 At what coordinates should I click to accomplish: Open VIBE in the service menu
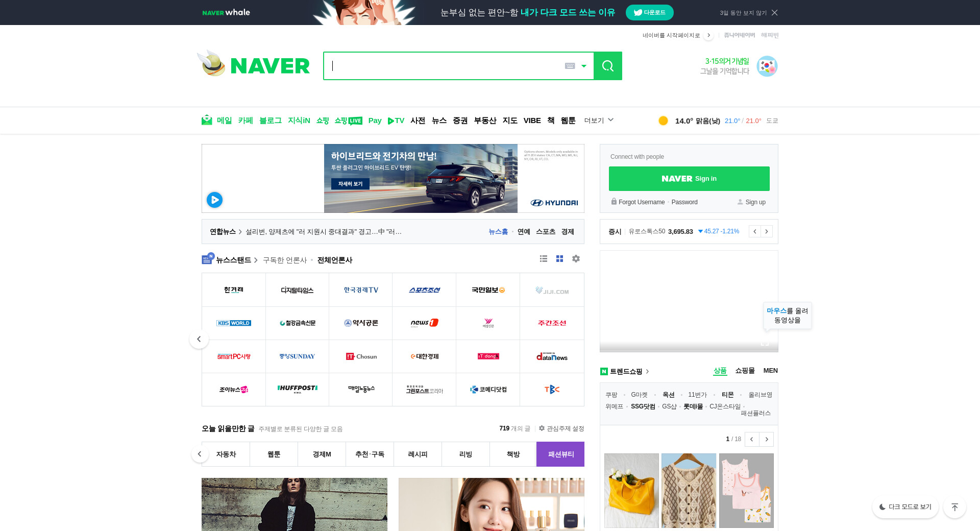532,120
